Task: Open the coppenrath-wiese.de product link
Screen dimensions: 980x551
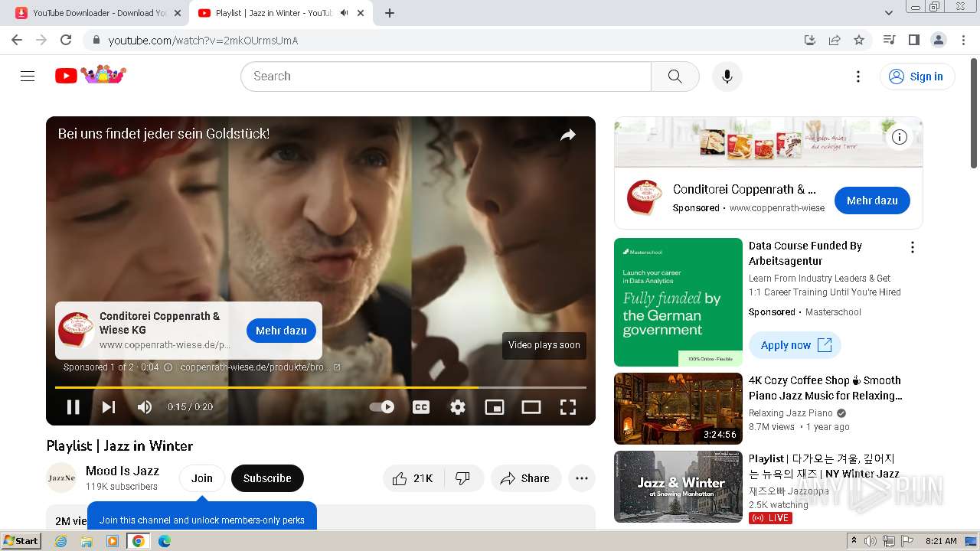Action: click(260, 367)
